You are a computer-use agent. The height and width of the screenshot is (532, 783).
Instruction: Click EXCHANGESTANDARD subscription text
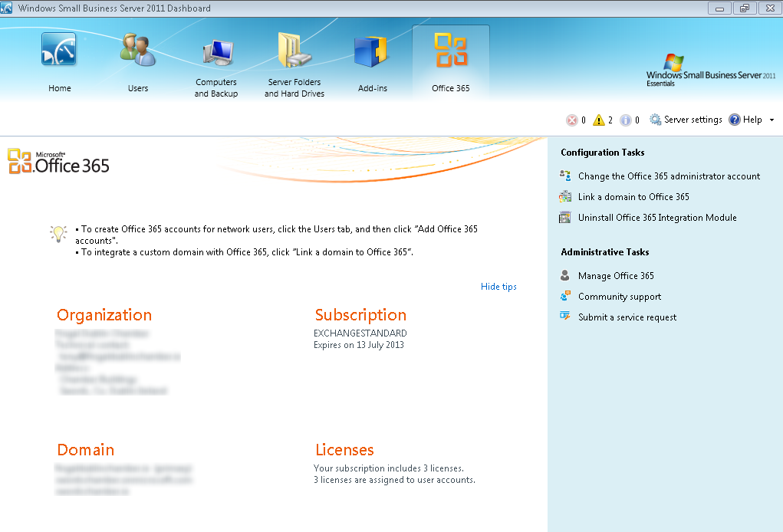tap(360, 333)
